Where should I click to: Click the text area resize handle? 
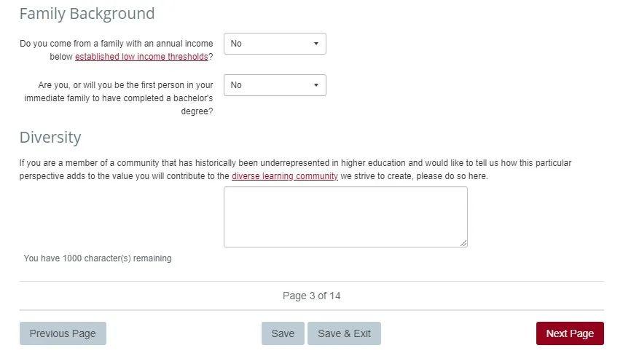pos(463,243)
